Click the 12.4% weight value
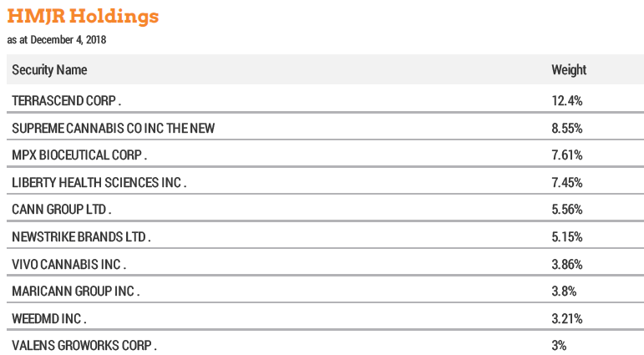The height and width of the screenshot is (355, 644). [566, 100]
